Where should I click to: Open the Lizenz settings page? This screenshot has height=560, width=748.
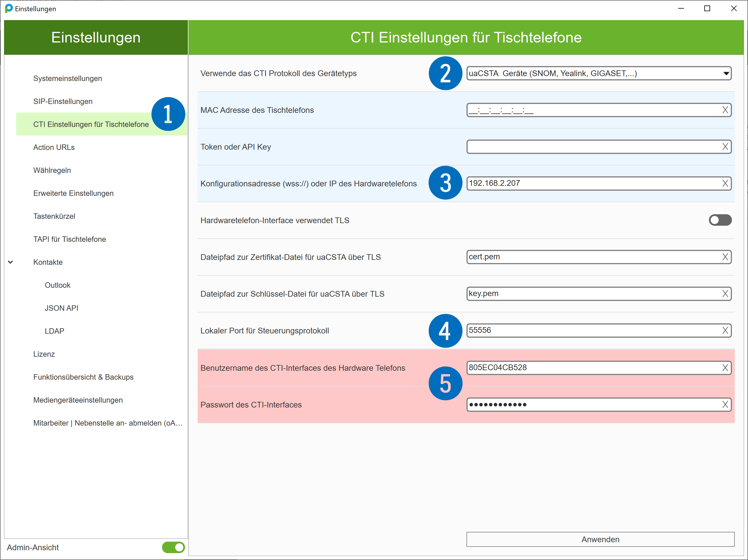click(x=44, y=354)
